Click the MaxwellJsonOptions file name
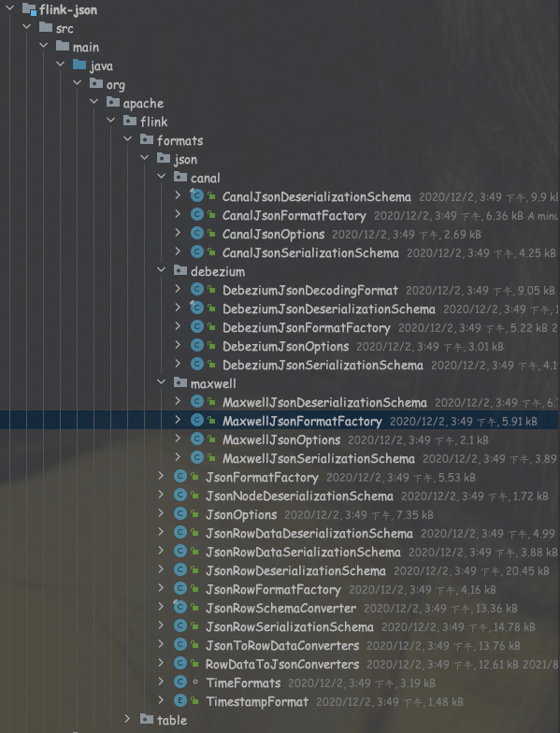The width and height of the screenshot is (560, 733). coord(281,439)
